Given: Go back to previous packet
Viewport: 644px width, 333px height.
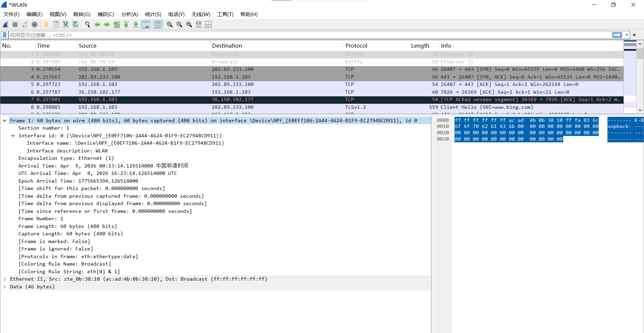Looking at the screenshot, I should pos(97,25).
